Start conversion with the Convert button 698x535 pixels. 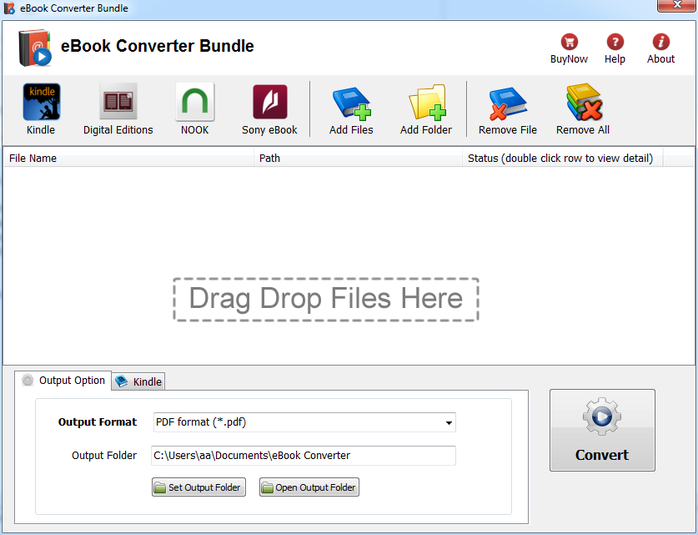(x=602, y=430)
